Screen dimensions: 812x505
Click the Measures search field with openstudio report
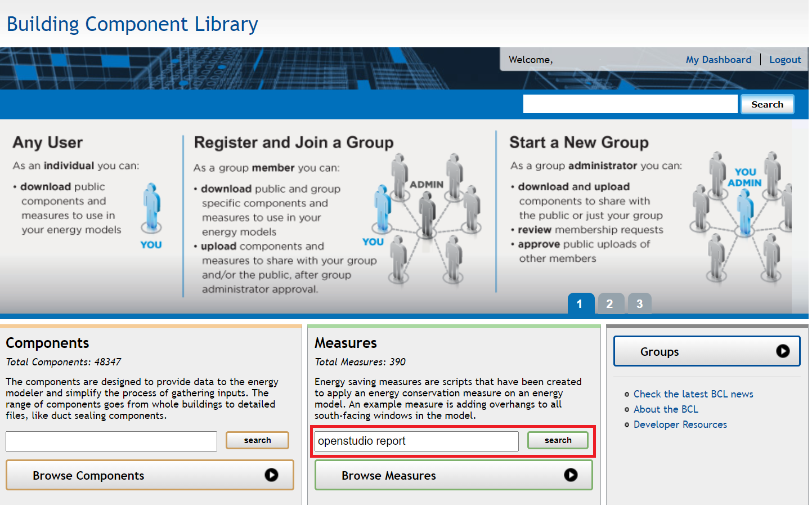click(x=416, y=441)
